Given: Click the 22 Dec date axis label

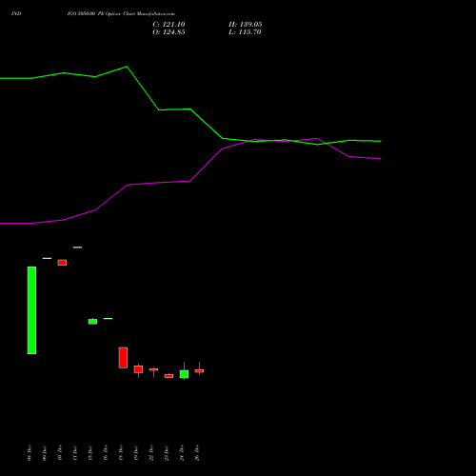Looking at the screenshot, I should coord(151,453).
